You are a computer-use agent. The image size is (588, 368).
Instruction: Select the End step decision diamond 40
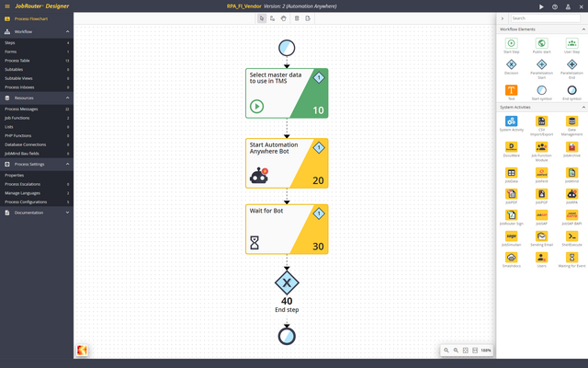[x=287, y=282]
